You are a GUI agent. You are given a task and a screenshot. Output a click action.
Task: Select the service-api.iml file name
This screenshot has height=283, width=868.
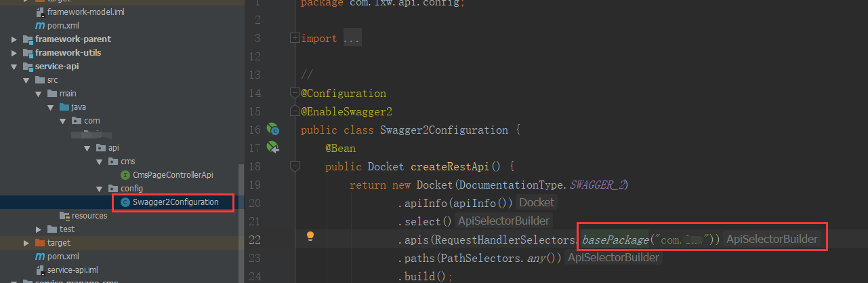point(73,269)
